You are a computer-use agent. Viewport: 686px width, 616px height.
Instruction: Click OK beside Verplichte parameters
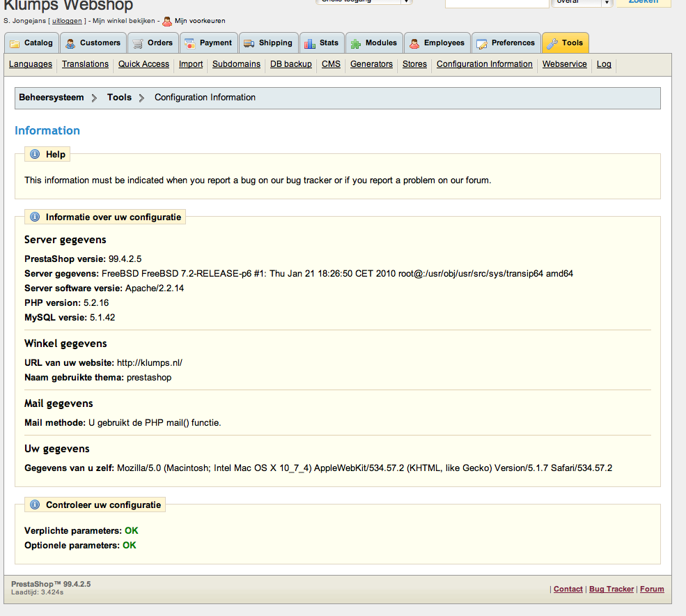click(131, 530)
